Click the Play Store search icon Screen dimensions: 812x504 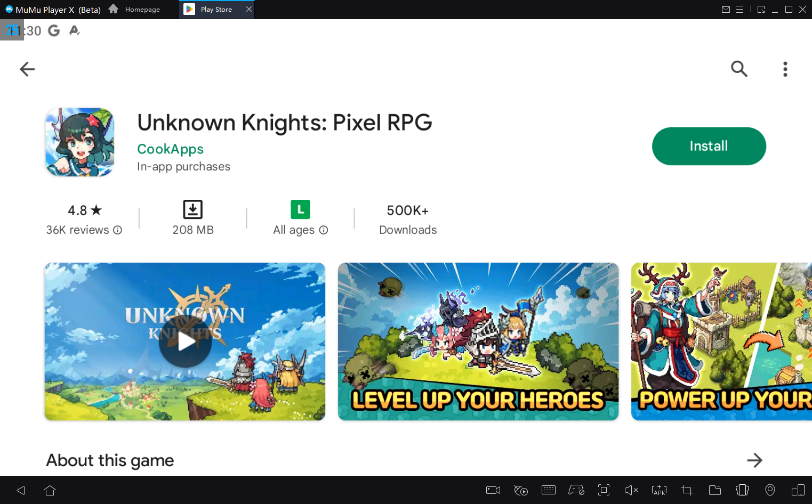pyautogui.click(x=739, y=69)
